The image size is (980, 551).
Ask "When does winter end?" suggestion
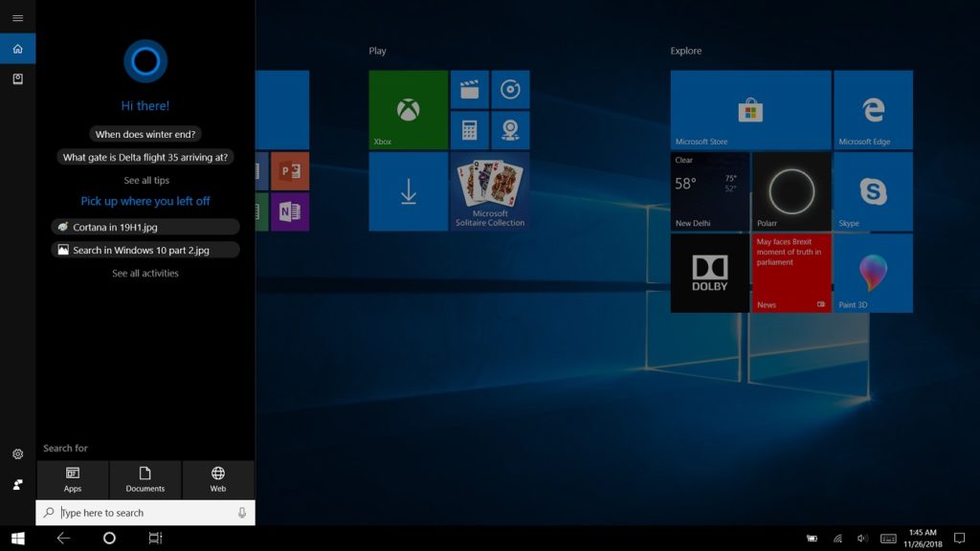pyautogui.click(x=145, y=134)
